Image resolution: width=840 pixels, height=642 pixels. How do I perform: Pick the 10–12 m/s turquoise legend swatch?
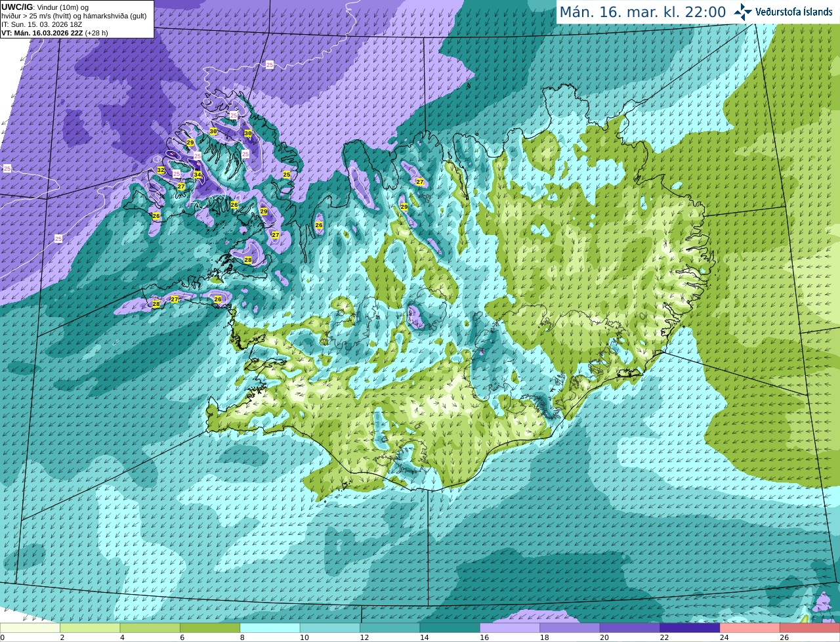(329, 628)
